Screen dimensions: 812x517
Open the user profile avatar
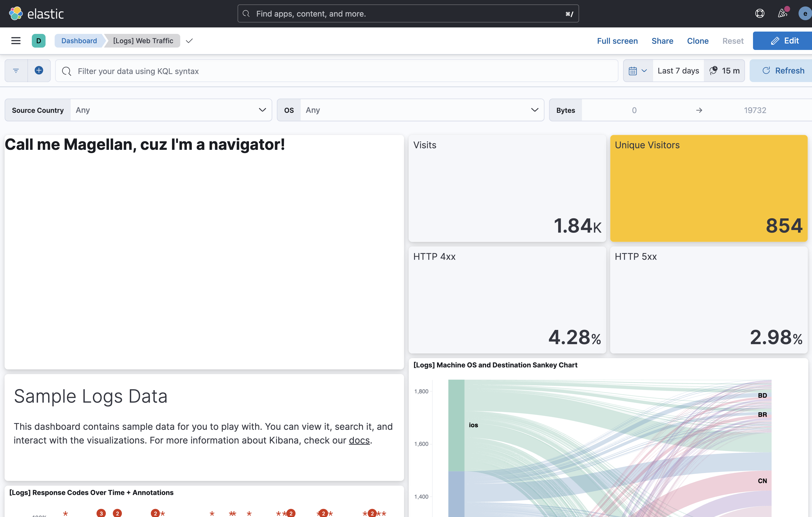coord(804,13)
